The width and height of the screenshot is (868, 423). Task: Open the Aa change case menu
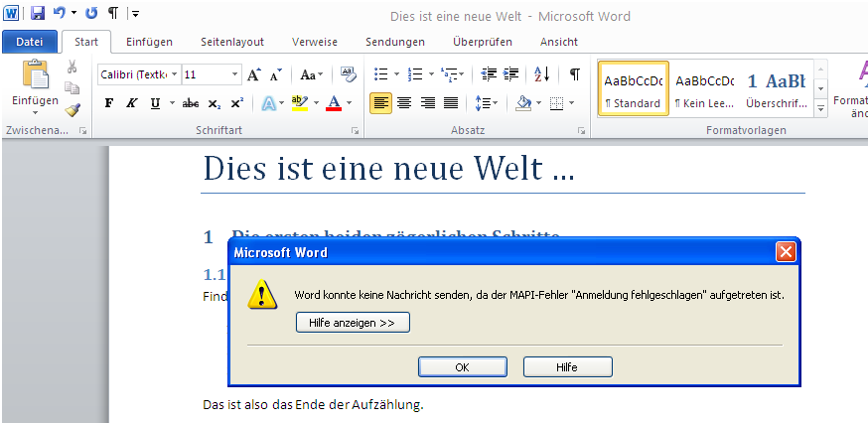tap(312, 74)
